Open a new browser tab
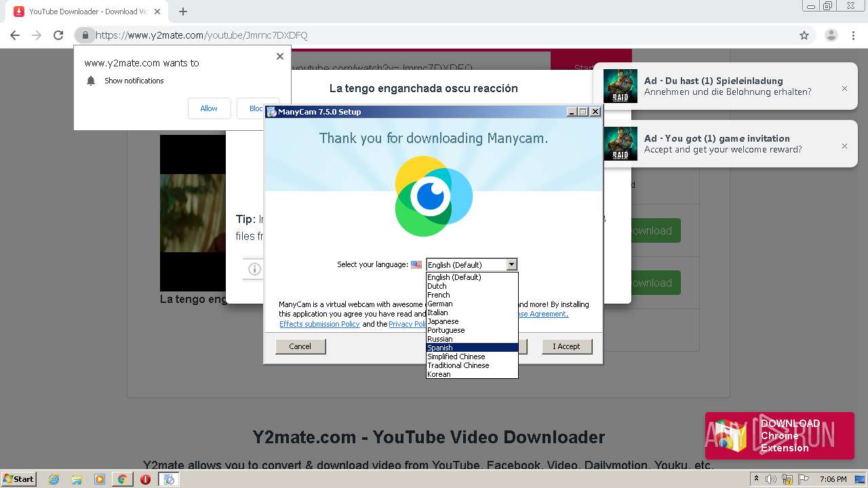 183,12
